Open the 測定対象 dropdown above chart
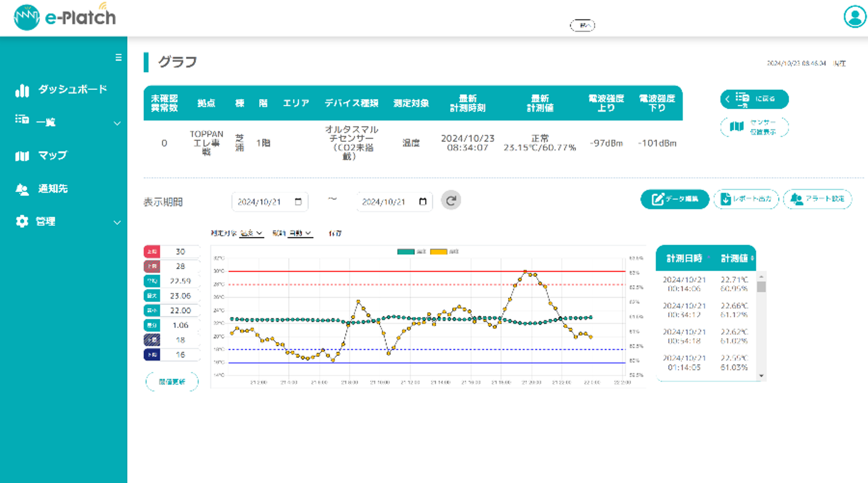The image size is (868, 483). point(252,233)
